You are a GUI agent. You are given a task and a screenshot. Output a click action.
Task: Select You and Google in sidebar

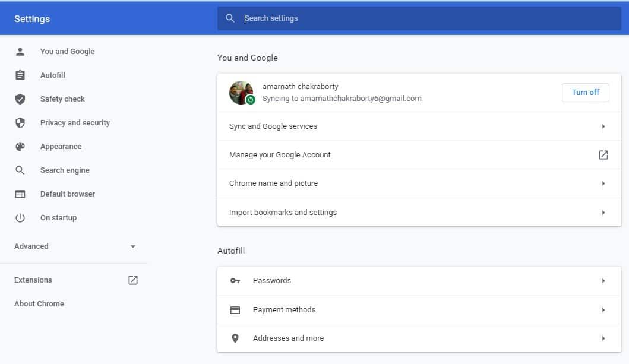pos(67,51)
